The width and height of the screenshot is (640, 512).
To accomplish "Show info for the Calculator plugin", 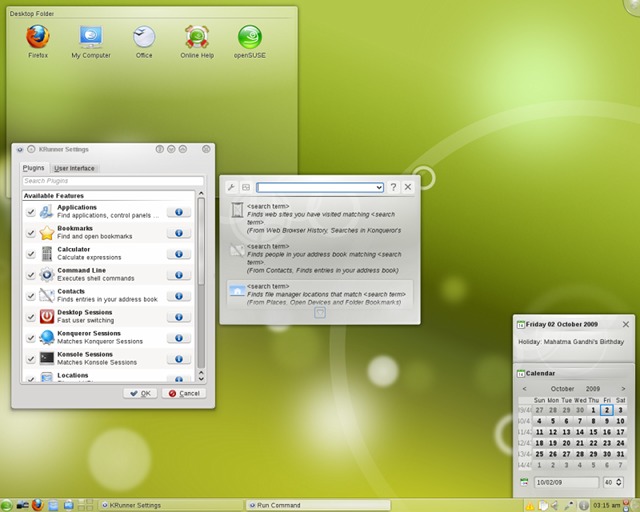I will 179,254.
